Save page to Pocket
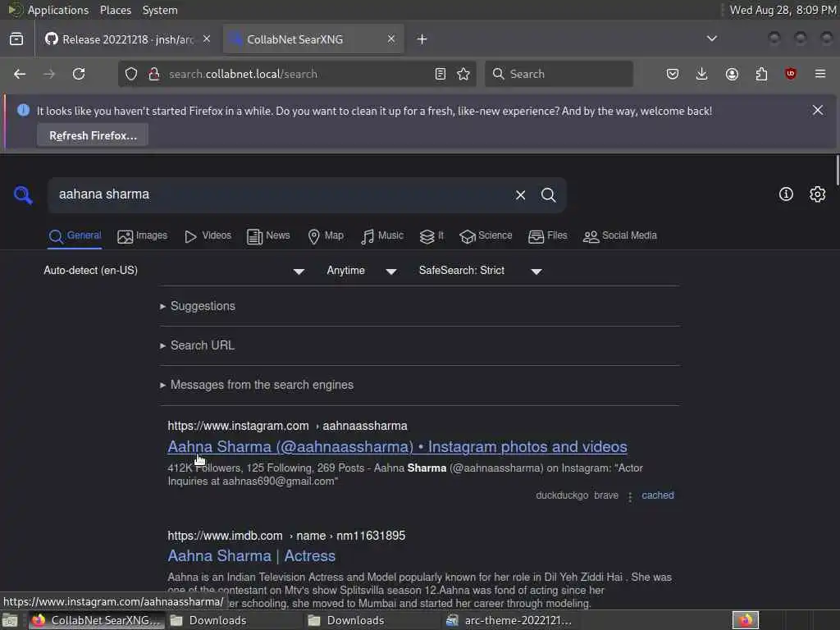840x630 pixels. 673,74
